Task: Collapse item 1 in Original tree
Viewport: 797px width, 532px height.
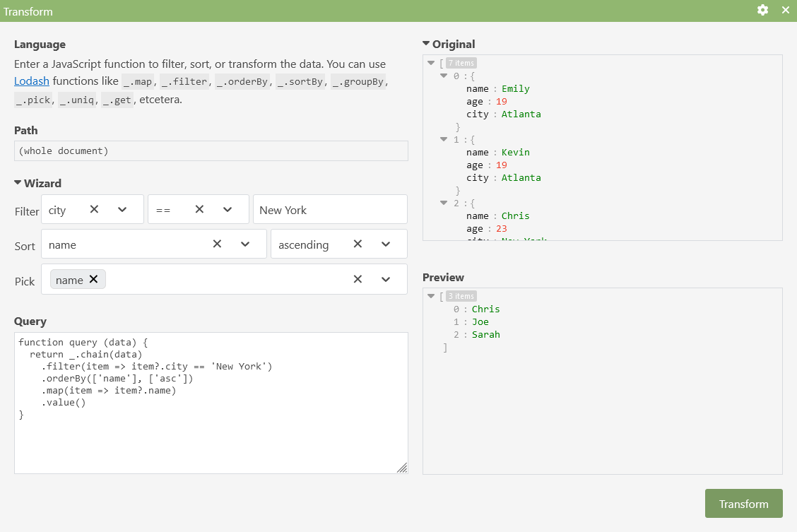Action: click(444, 139)
